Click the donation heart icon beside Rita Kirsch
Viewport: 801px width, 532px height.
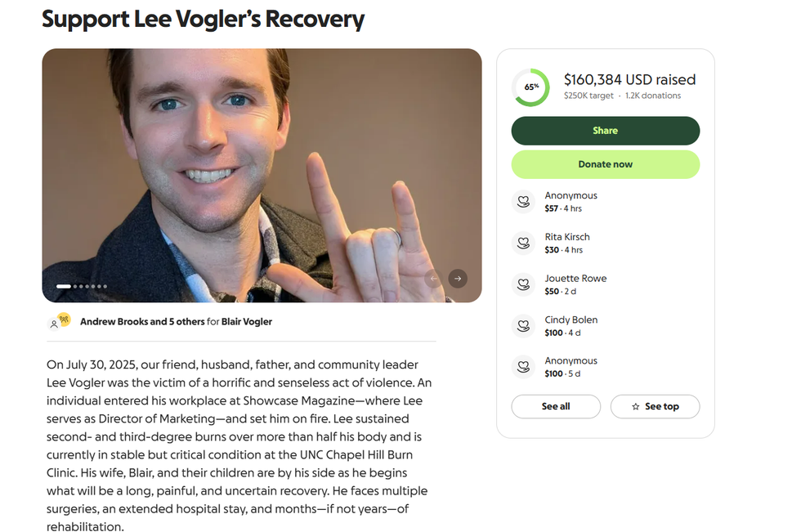point(524,243)
